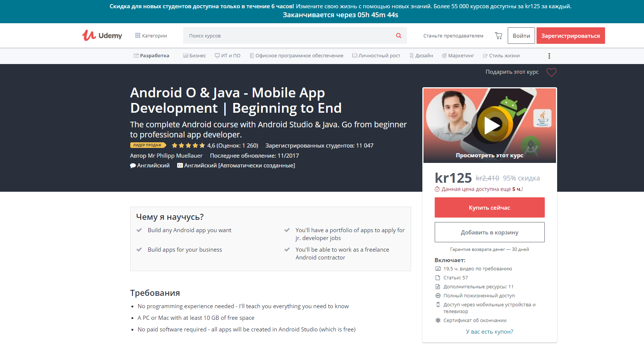Screen dimensions: 644x352
Task: Click 'No programming experience needed' requirement
Action: point(243,306)
